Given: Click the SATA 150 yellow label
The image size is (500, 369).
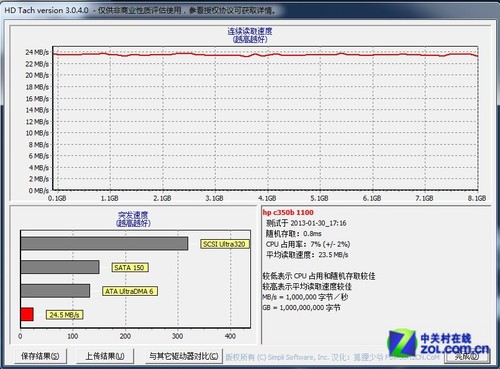Looking at the screenshot, I should pos(129,267).
